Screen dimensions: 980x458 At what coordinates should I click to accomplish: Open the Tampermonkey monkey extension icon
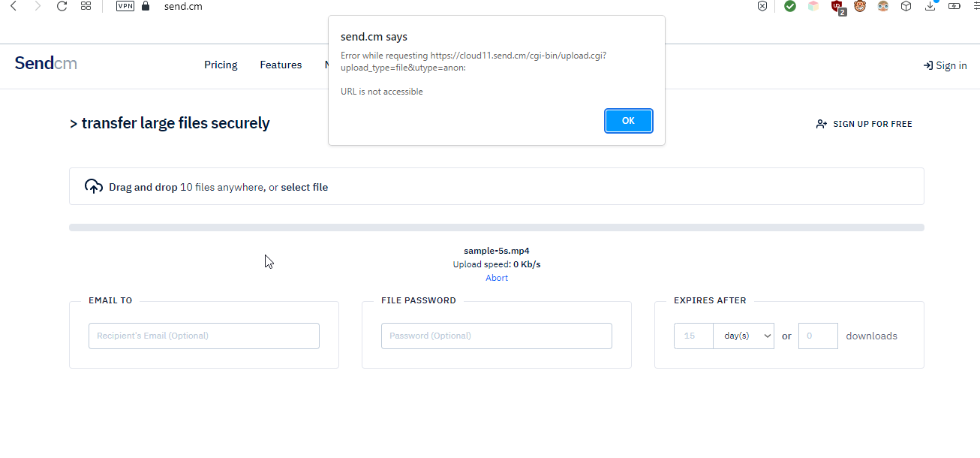point(859,6)
